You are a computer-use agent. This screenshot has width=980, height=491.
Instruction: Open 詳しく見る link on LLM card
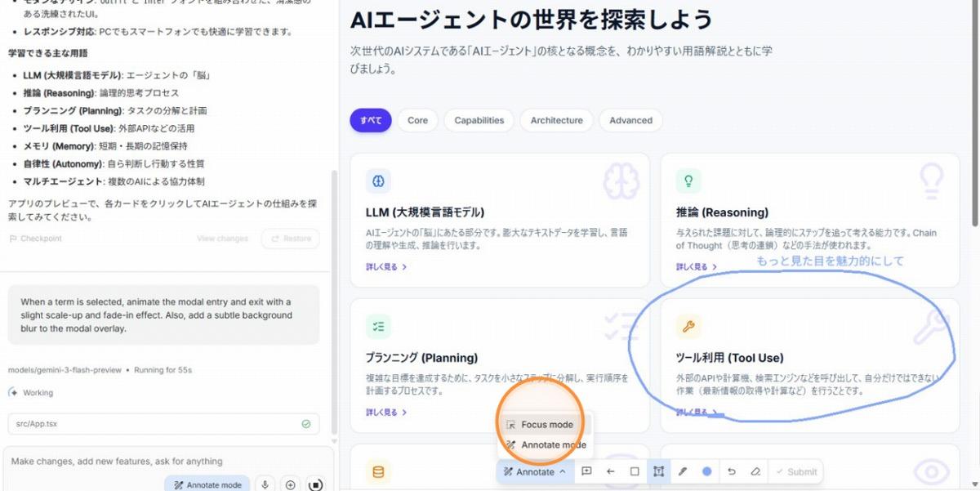[386, 266]
